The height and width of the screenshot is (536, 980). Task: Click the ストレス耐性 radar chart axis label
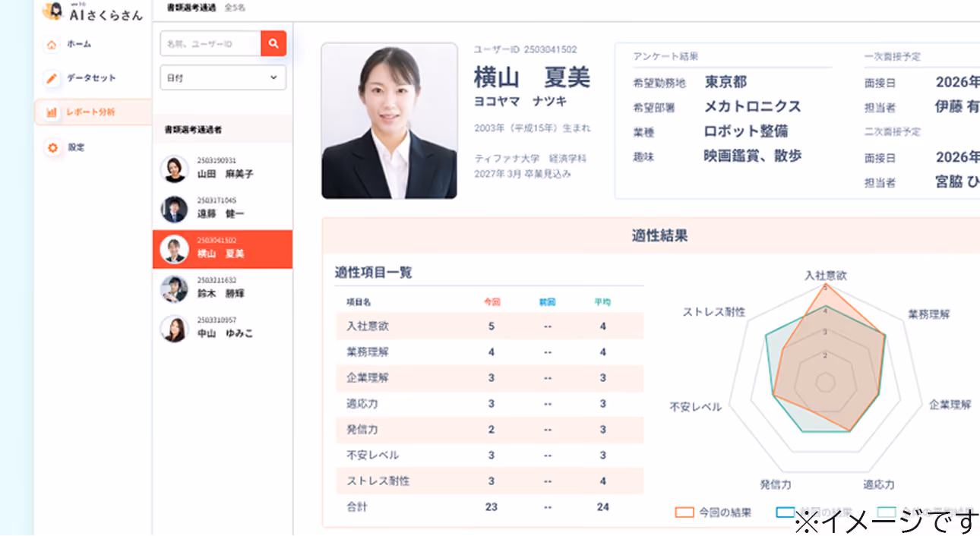(x=714, y=312)
